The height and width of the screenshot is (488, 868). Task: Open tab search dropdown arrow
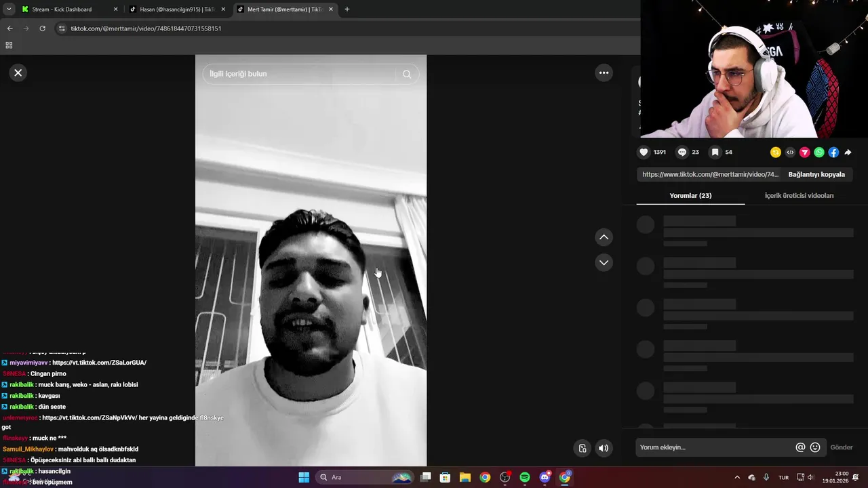9,9
